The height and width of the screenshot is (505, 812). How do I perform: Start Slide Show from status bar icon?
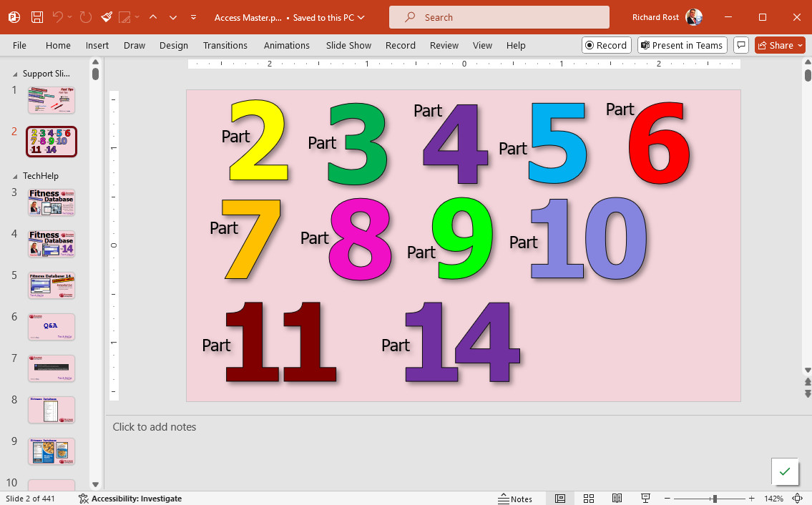645,499
